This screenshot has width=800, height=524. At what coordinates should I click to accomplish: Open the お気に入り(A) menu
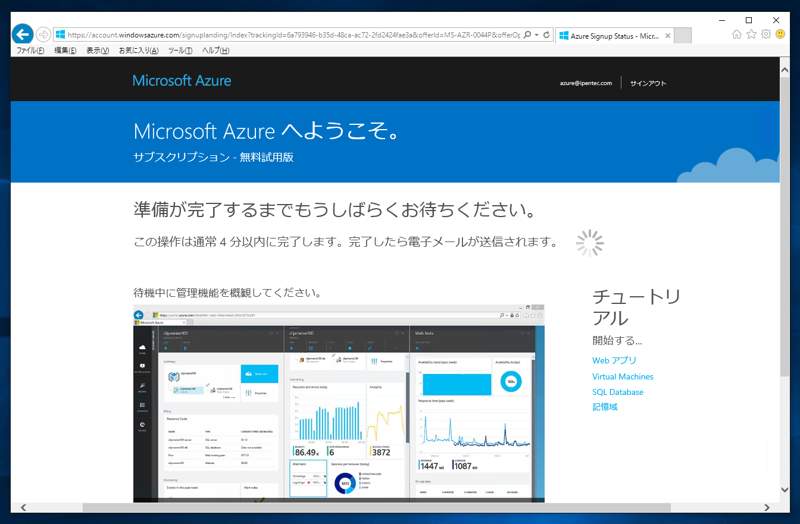[139, 51]
